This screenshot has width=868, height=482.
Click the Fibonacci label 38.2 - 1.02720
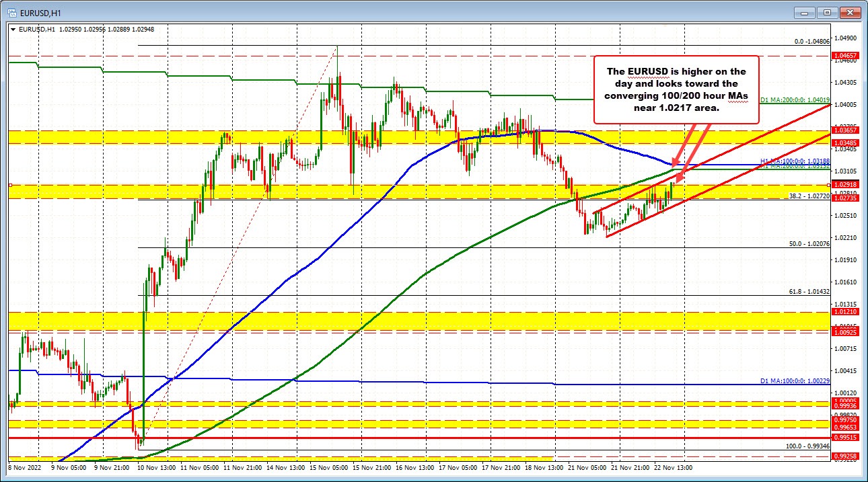point(809,196)
